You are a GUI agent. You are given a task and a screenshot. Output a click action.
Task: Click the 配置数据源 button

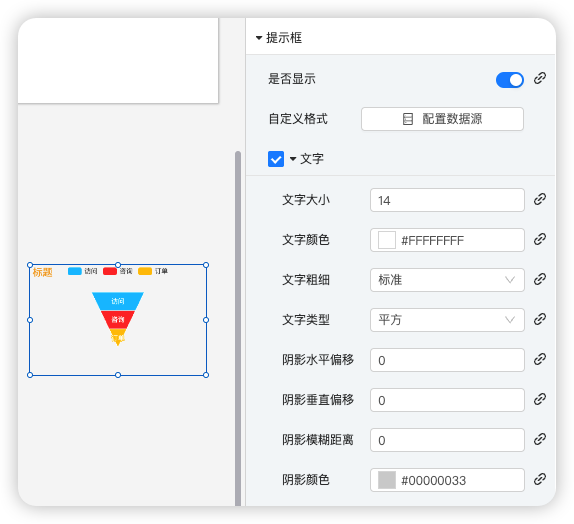point(442,119)
